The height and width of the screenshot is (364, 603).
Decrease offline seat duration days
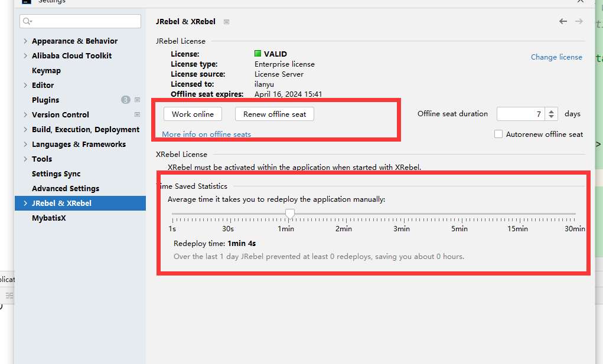coord(551,117)
